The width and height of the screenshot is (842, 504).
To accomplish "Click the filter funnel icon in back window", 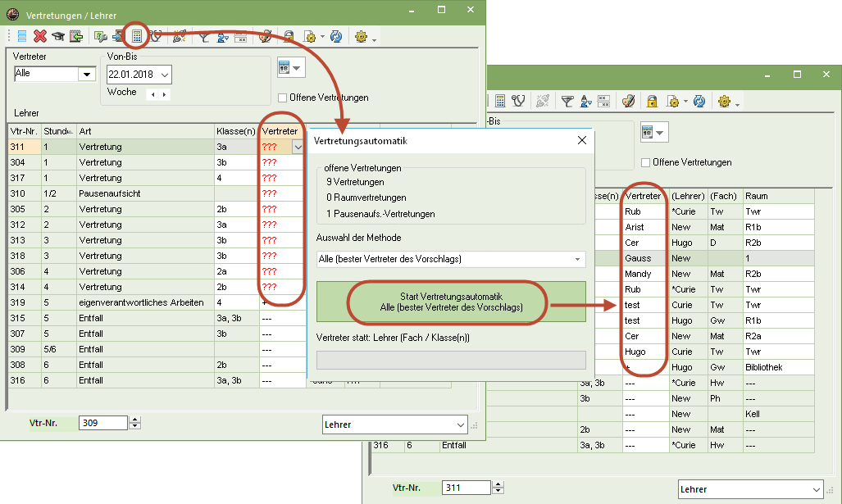I will pos(567,101).
